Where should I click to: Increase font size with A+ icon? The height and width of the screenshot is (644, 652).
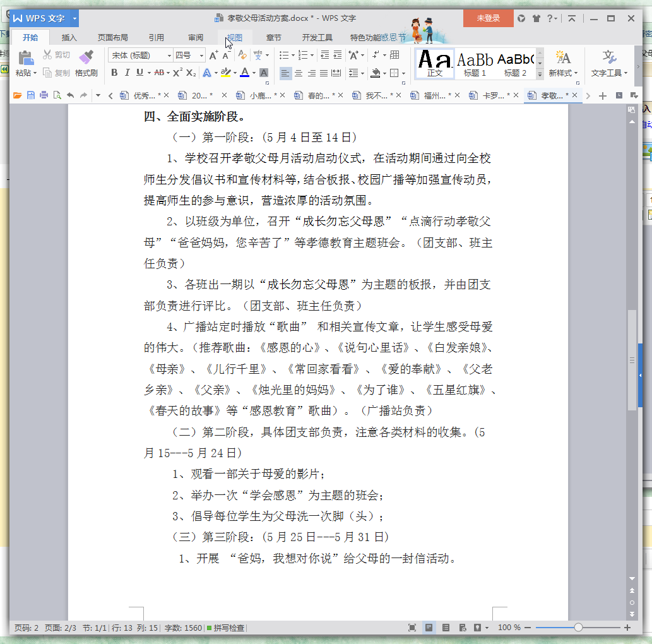click(x=214, y=56)
